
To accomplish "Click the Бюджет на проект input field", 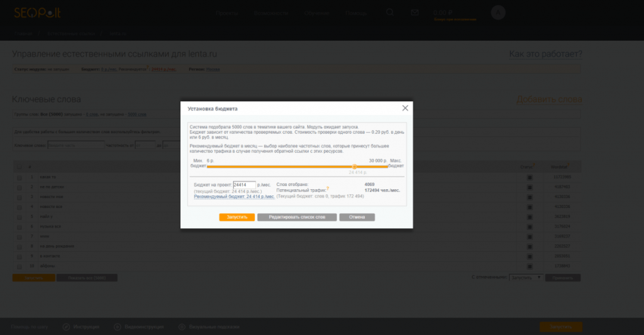I will (x=244, y=185).
